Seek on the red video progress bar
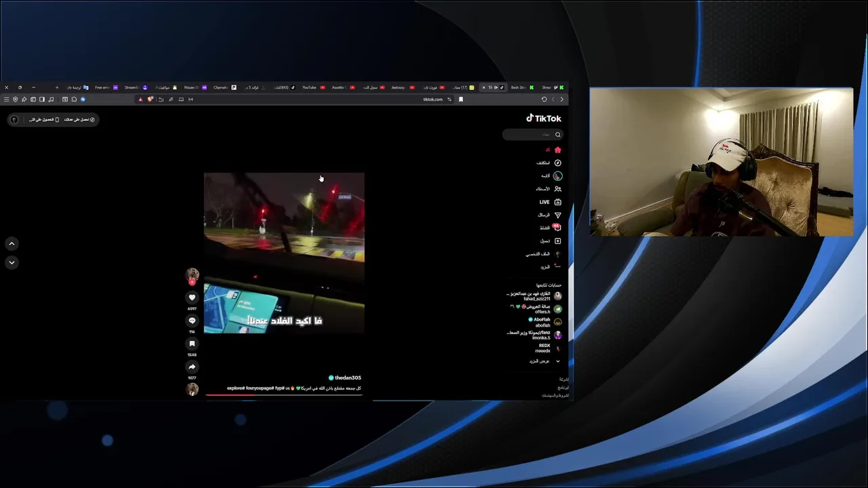Screen dimensions: 868x488 [x=284, y=394]
